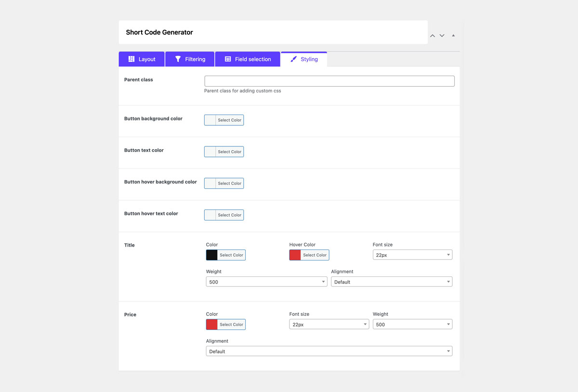578x392 pixels.
Task: Click the Parent class input field
Action: pos(329,81)
